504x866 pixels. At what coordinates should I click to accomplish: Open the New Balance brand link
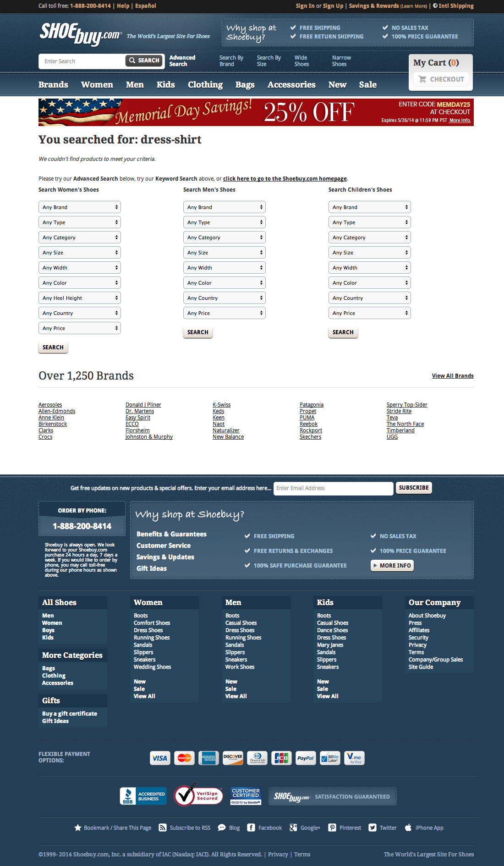pyautogui.click(x=228, y=437)
